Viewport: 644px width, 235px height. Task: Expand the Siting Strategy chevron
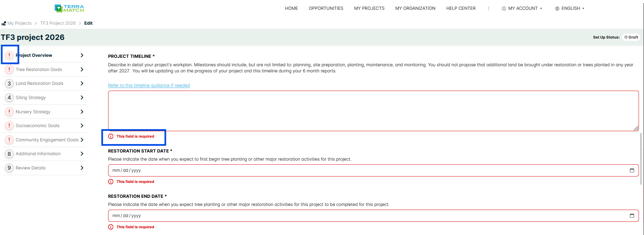point(82,97)
